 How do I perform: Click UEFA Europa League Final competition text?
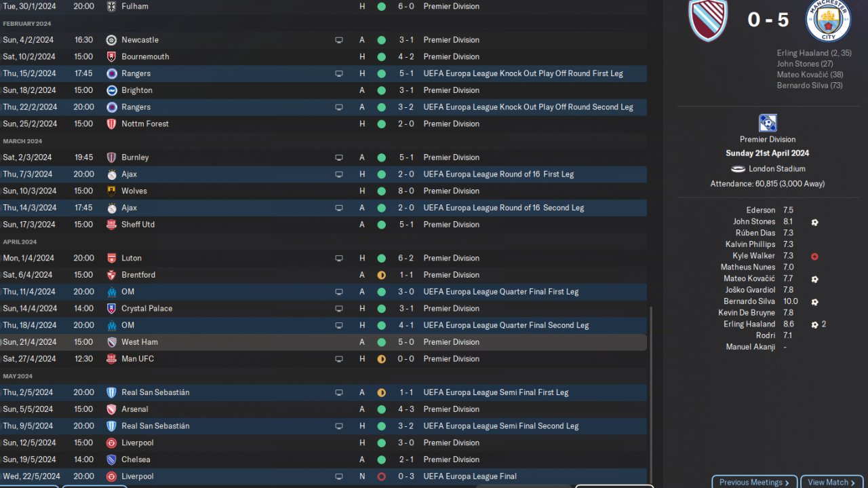point(470,476)
